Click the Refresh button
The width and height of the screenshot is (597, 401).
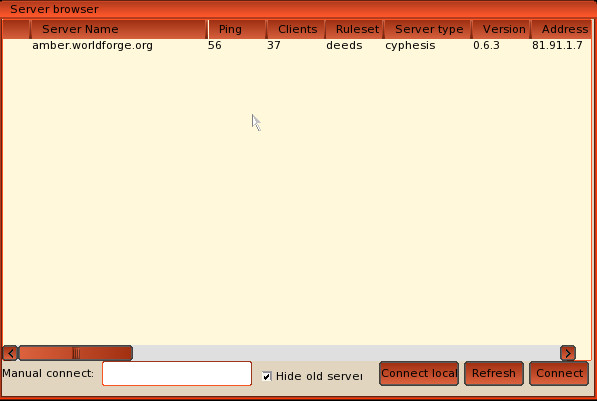pyautogui.click(x=494, y=374)
